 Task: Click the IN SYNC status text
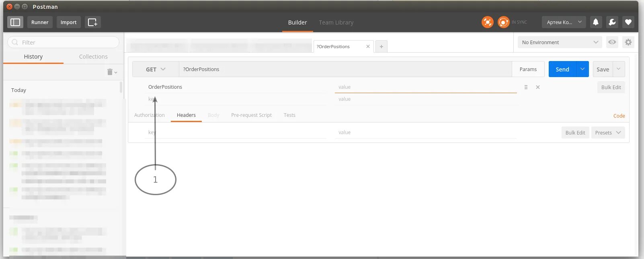point(519,22)
